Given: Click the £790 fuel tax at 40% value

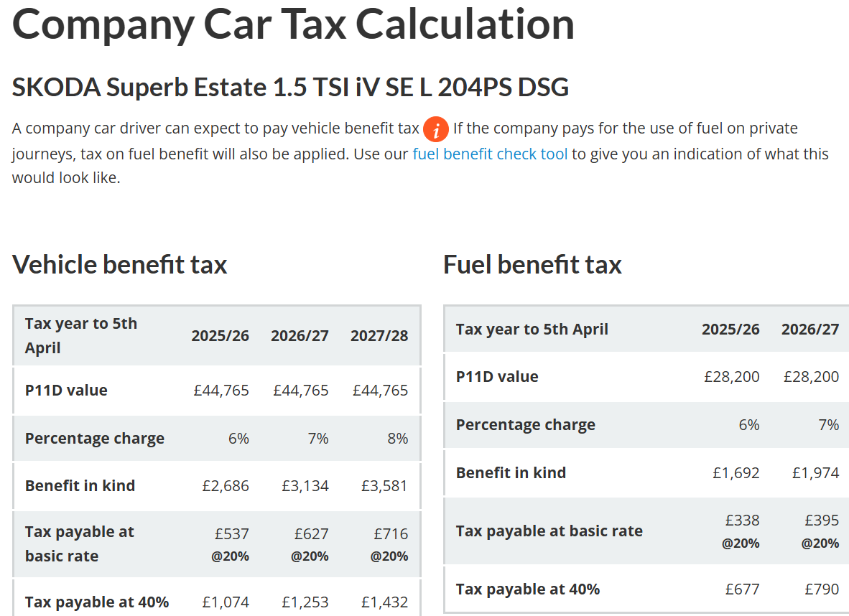Looking at the screenshot, I should pos(822,589).
